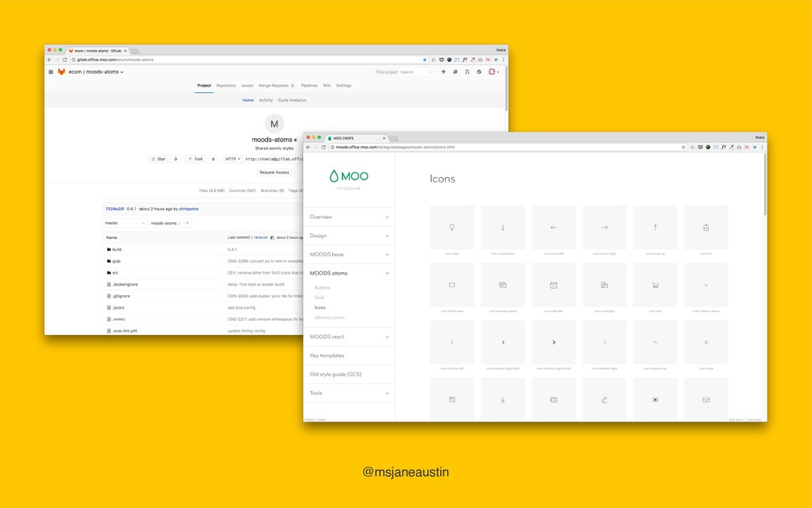The image size is (812, 508).
Task: Go back in the GitLab browser window
Action: point(50,60)
